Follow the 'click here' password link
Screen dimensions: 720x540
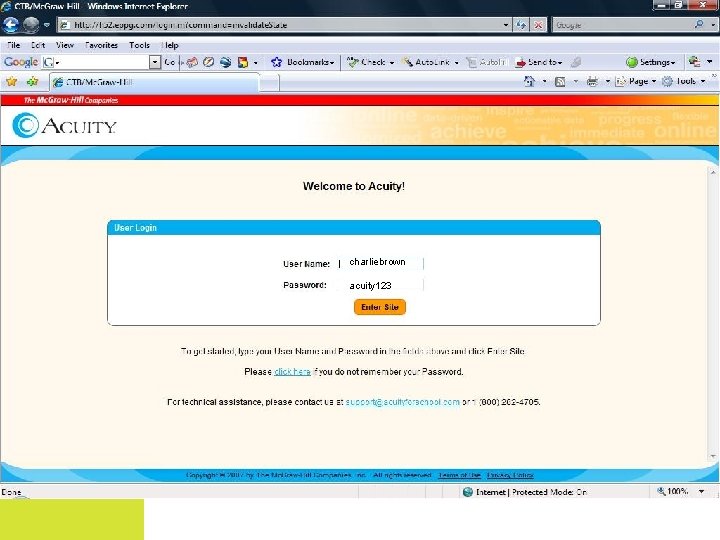(292, 371)
